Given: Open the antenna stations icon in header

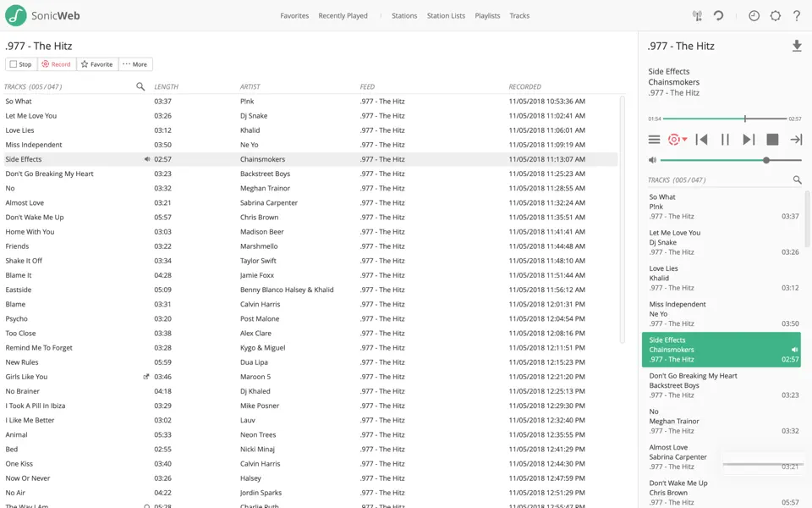Looking at the screenshot, I should click(x=697, y=15).
